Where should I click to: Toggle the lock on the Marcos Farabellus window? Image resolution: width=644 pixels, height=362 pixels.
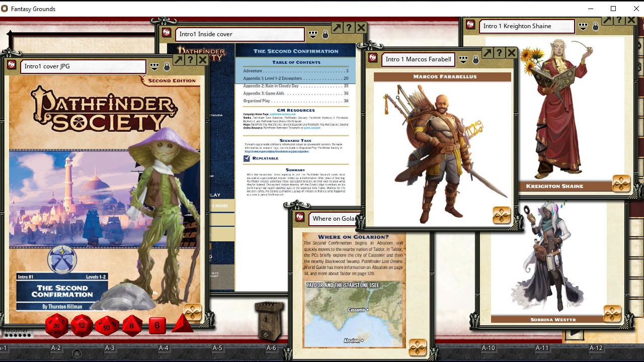475,59
